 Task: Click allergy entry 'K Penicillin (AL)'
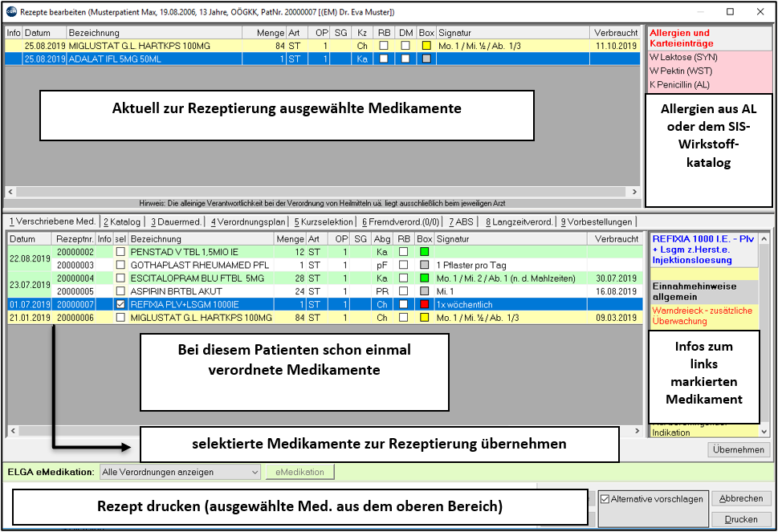point(679,85)
